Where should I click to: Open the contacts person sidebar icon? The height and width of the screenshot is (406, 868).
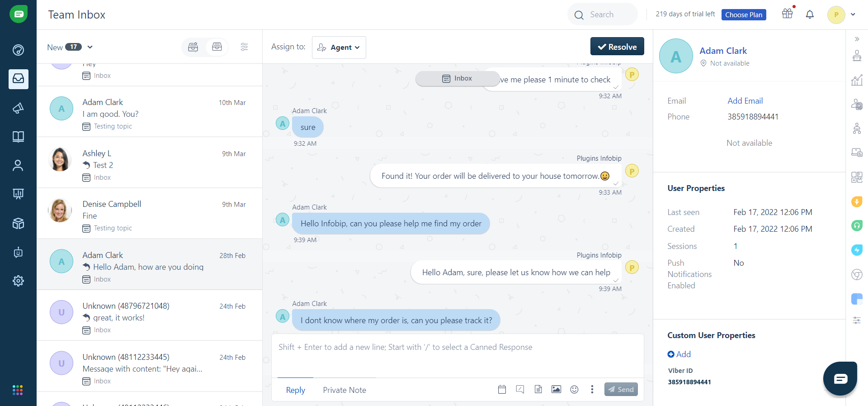click(18, 166)
